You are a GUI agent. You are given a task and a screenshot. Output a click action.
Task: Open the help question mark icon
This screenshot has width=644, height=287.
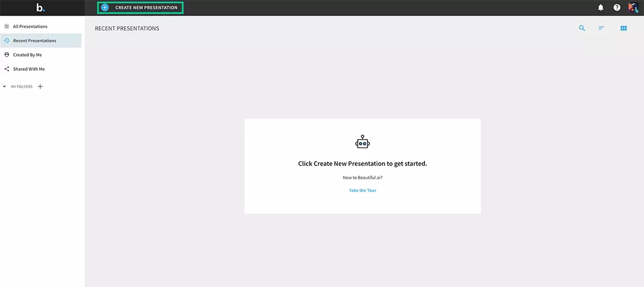click(617, 8)
